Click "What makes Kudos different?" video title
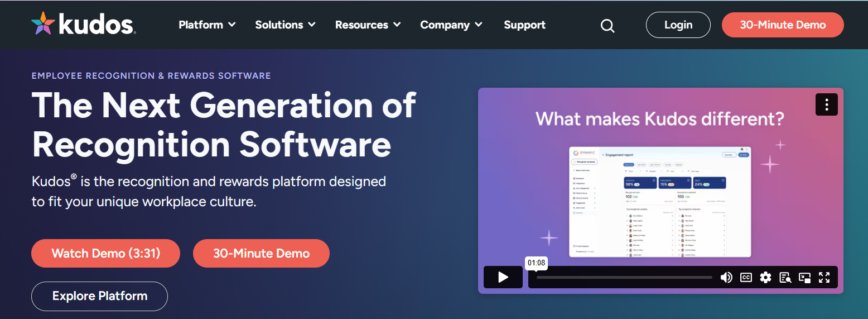868x319 pixels. pos(660,118)
